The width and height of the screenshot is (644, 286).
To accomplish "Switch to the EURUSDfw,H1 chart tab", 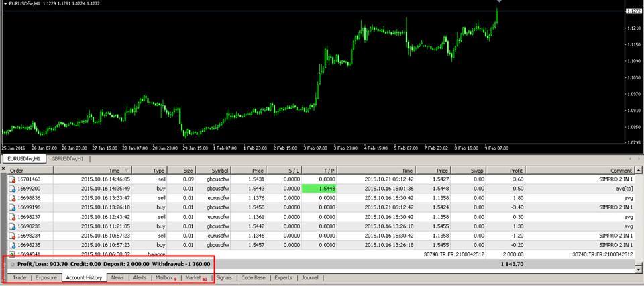I will pos(23,158).
